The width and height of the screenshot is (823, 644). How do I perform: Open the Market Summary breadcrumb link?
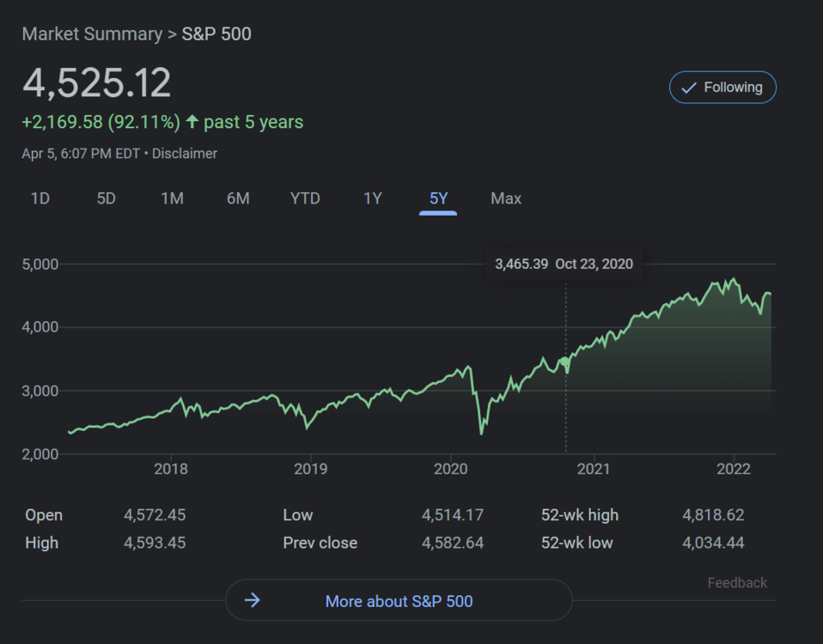pos(91,34)
